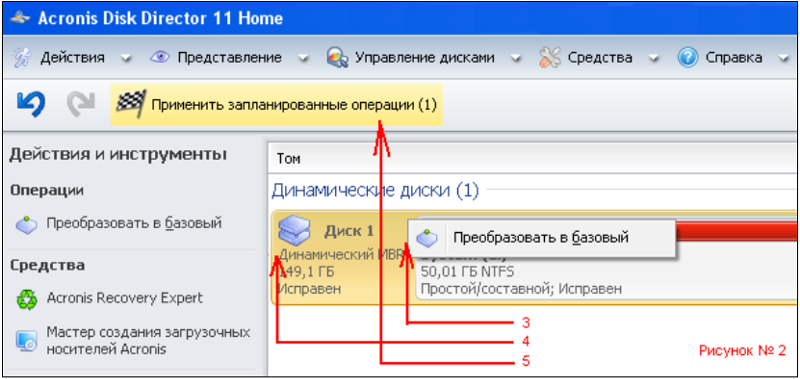Viewport: 800px width, 379px height.
Task: Click the running man Действия icon
Action: coord(21,58)
